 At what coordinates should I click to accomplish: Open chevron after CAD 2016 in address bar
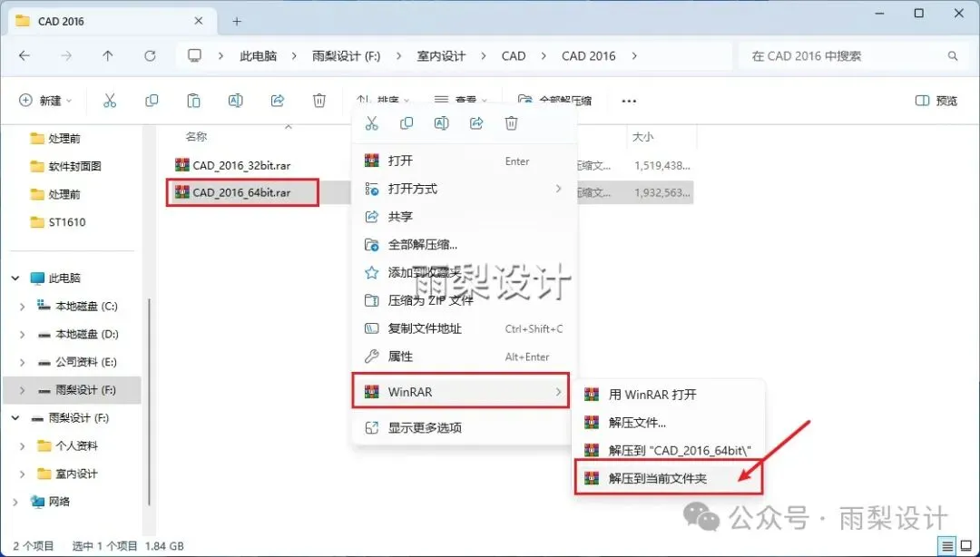point(634,56)
